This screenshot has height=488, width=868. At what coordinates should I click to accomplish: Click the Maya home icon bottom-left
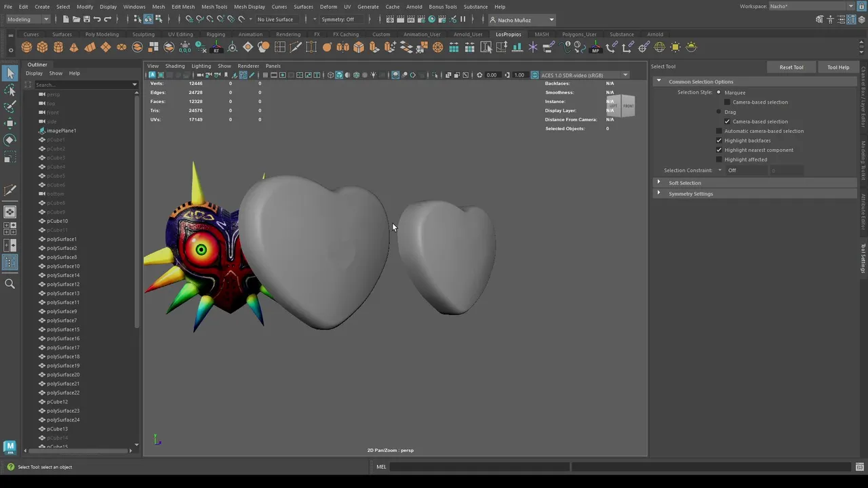coord(9,447)
